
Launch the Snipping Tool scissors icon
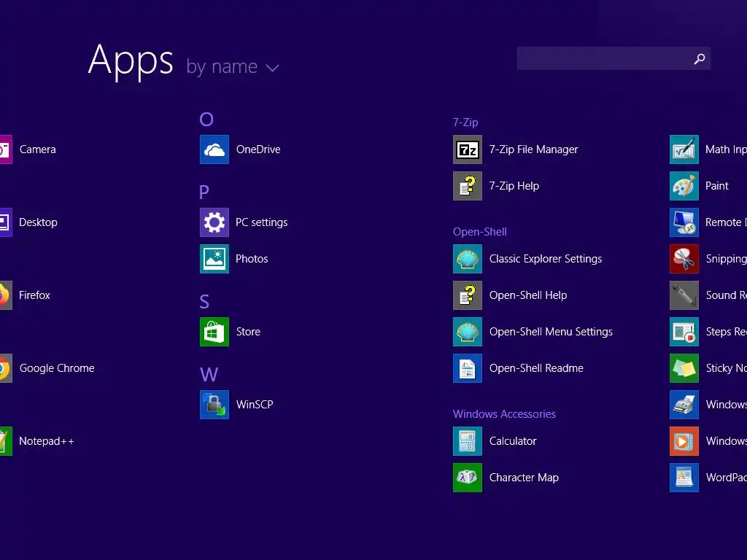[x=684, y=259]
